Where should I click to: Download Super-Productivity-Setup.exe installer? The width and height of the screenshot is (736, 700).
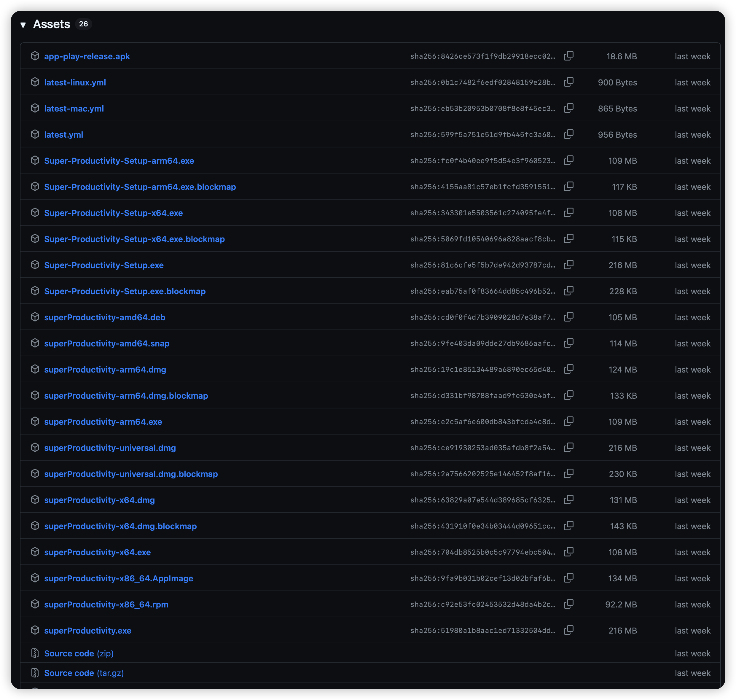tap(104, 265)
